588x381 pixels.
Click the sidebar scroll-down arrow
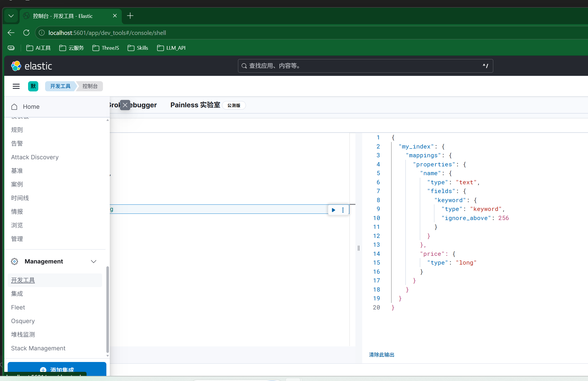[x=108, y=356]
